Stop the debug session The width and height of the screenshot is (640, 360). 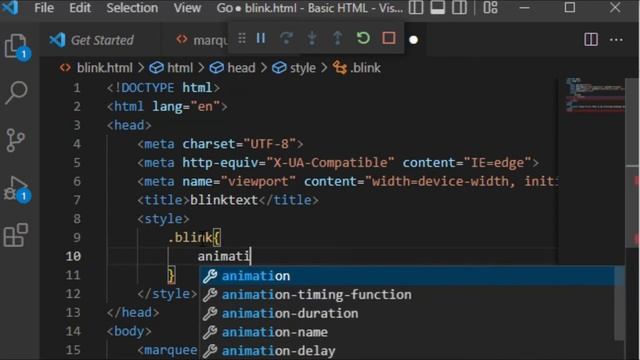389,38
